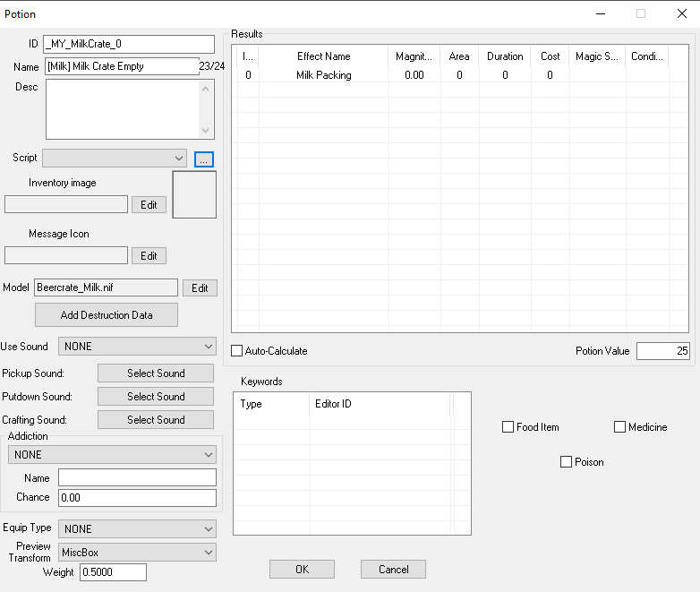Tick the Medicine checkbox

tap(619, 427)
